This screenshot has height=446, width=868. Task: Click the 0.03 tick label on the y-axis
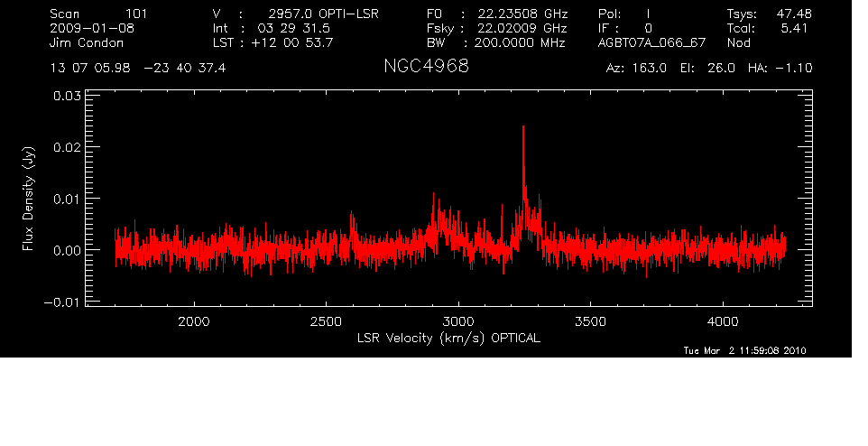coord(68,95)
